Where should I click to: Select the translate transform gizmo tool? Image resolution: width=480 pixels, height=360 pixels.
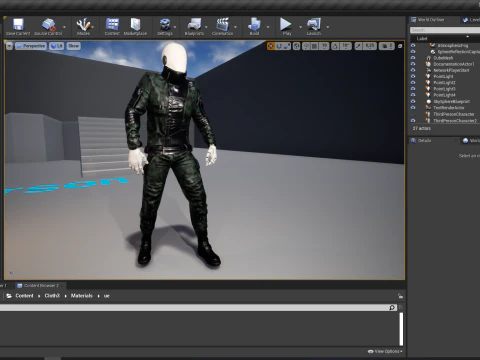pos(271,46)
